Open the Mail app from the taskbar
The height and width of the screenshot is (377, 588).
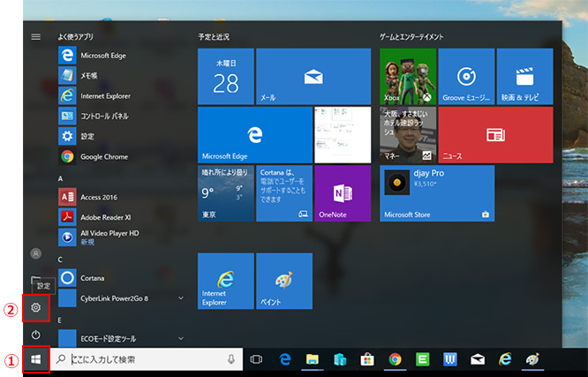point(478,359)
